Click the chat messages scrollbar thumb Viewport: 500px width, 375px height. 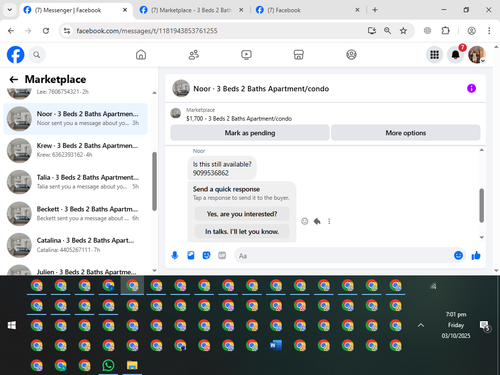coord(481,205)
